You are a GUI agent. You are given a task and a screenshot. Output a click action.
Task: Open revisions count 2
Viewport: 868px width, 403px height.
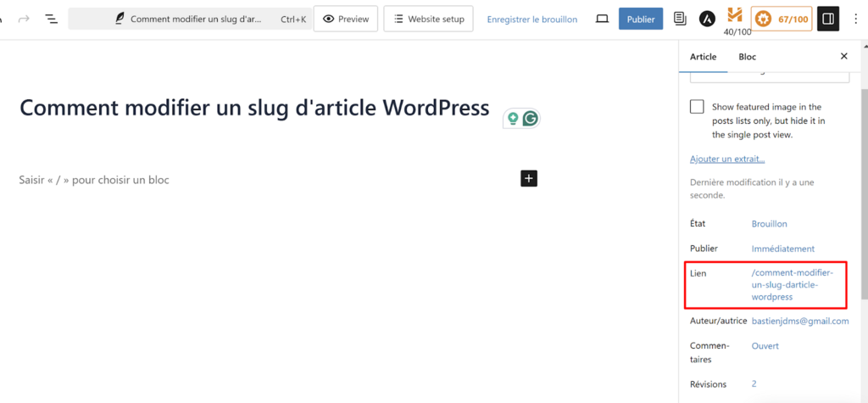click(754, 383)
